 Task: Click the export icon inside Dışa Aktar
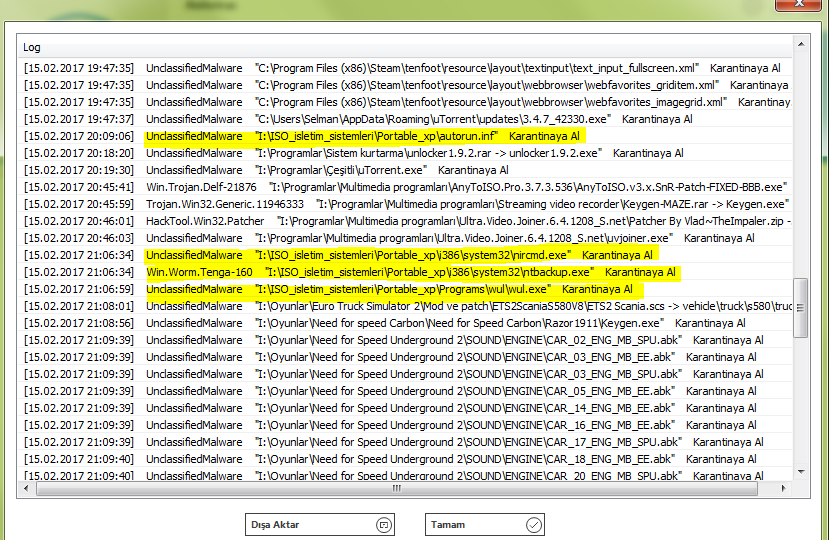[384, 525]
